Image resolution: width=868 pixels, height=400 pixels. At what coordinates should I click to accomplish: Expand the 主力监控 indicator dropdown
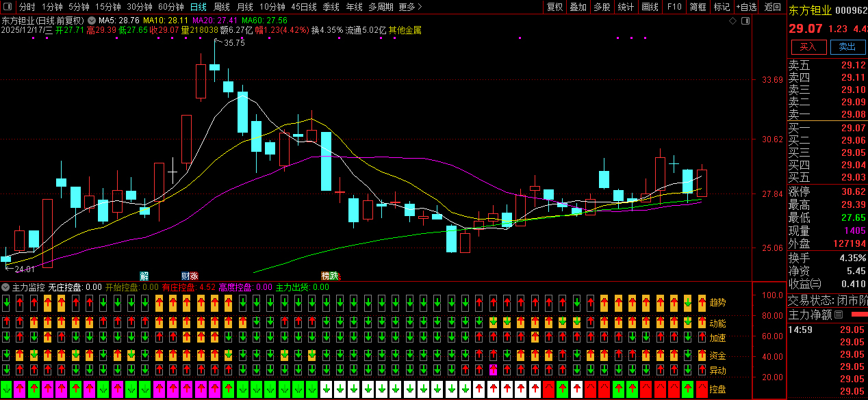pos(5,287)
